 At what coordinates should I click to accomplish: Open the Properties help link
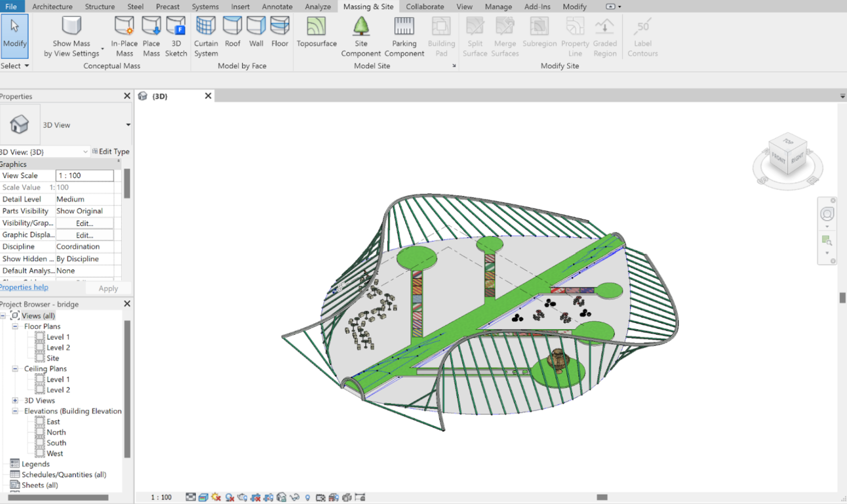(x=24, y=287)
